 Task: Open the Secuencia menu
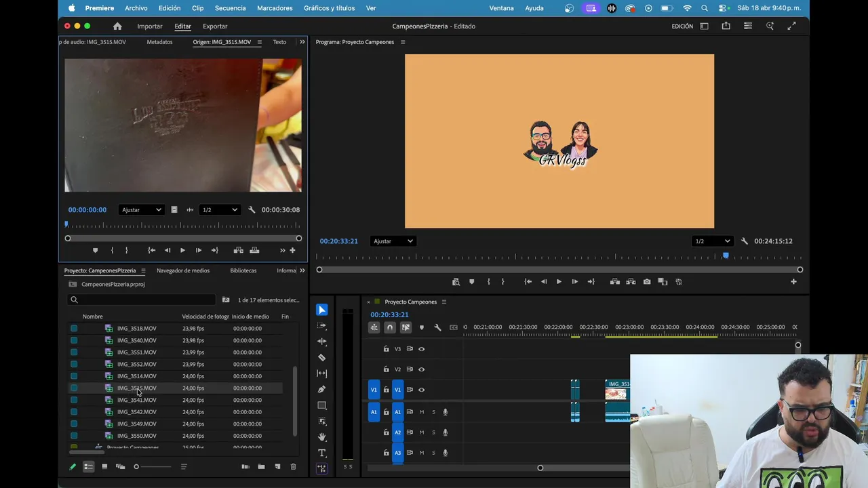230,8
